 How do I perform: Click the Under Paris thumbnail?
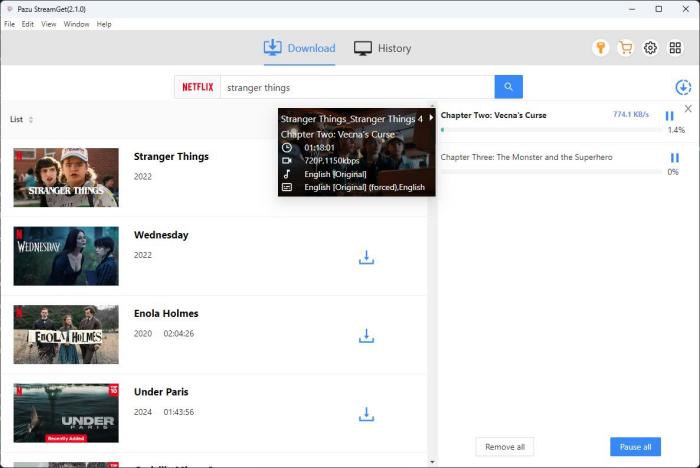pos(66,413)
